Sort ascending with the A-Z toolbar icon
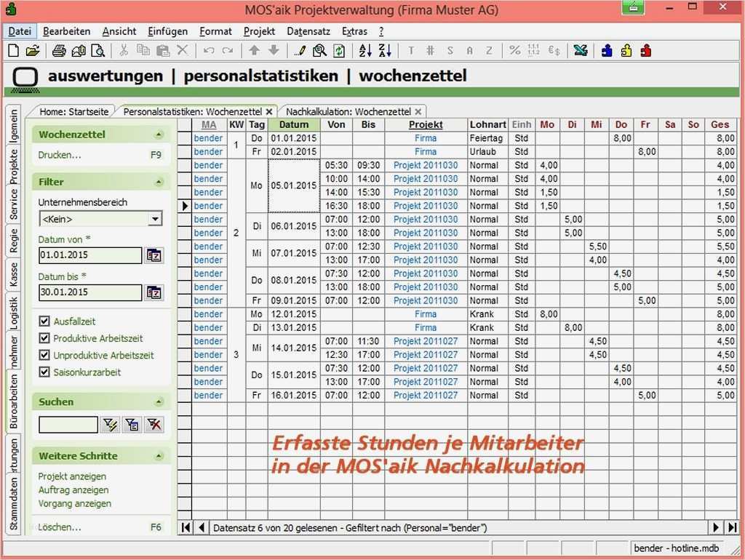Viewport: 745px width, 560px height. [x=365, y=50]
